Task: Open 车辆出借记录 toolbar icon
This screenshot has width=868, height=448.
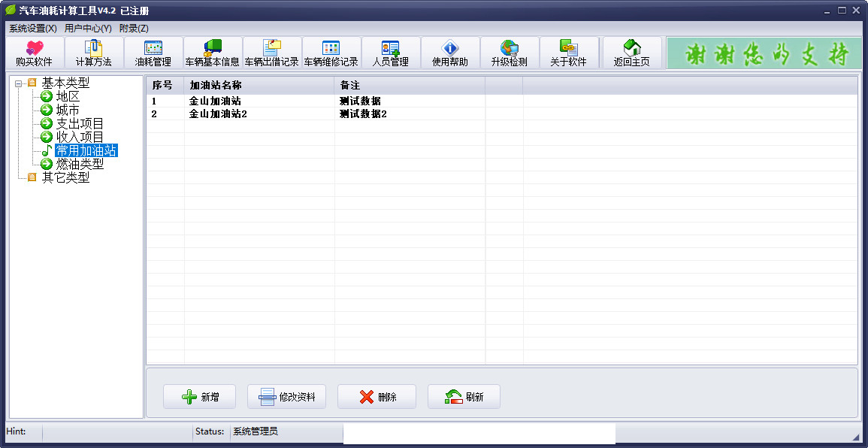Action: pyautogui.click(x=271, y=48)
